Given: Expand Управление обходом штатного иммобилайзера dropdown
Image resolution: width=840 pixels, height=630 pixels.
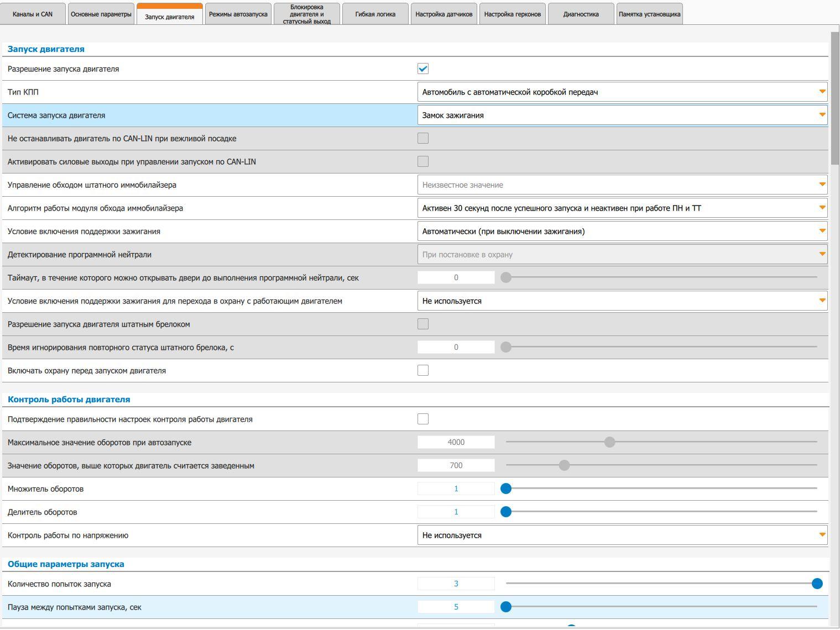Looking at the screenshot, I should [622, 185].
